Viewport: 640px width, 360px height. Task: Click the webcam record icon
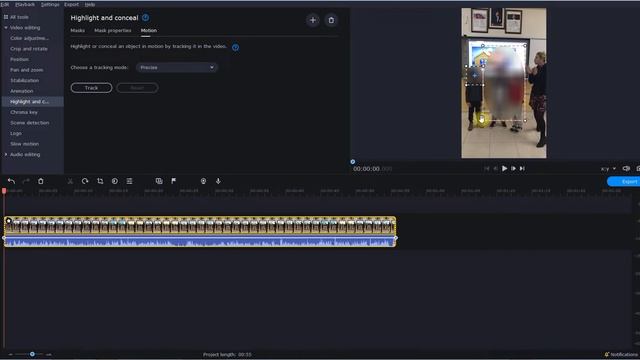tap(203, 181)
